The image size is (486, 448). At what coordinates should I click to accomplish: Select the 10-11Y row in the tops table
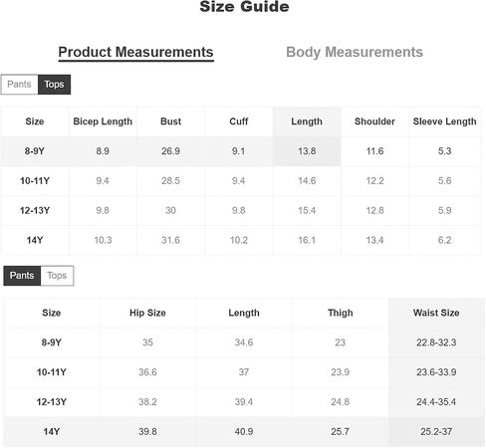click(x=241, y=181)
